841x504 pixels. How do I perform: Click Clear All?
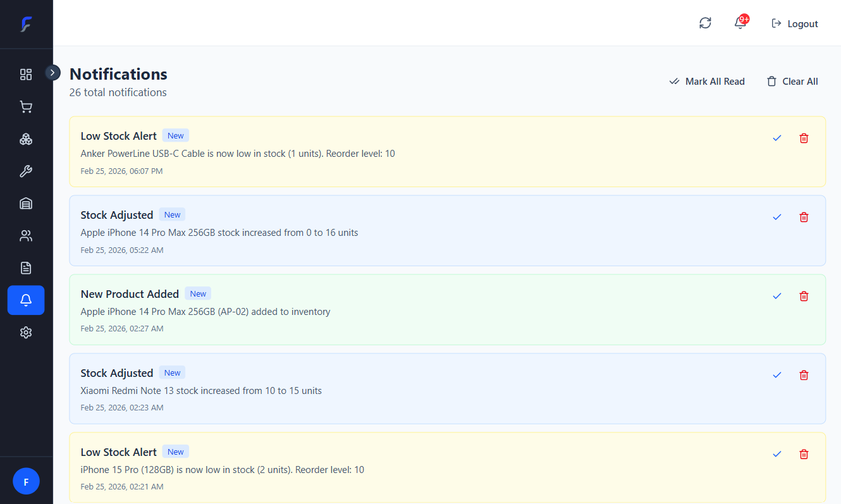click(x=792, y=81)
